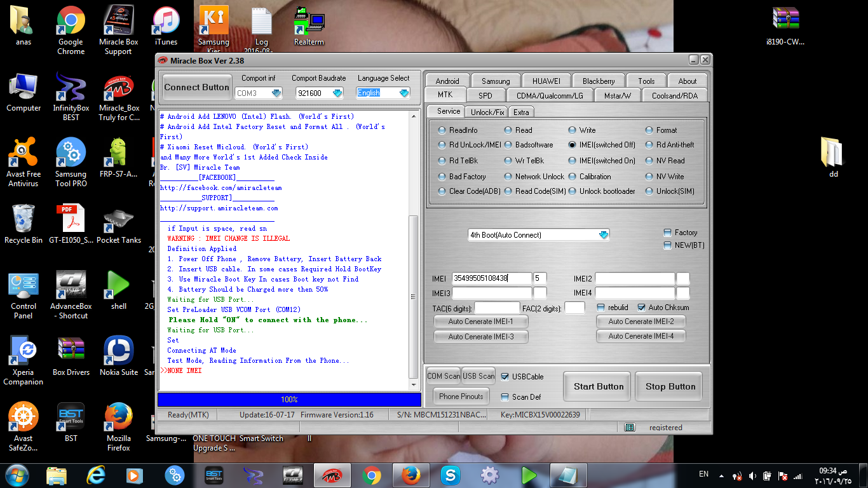Select the Unlock bootloader radio option

(602, 191)
